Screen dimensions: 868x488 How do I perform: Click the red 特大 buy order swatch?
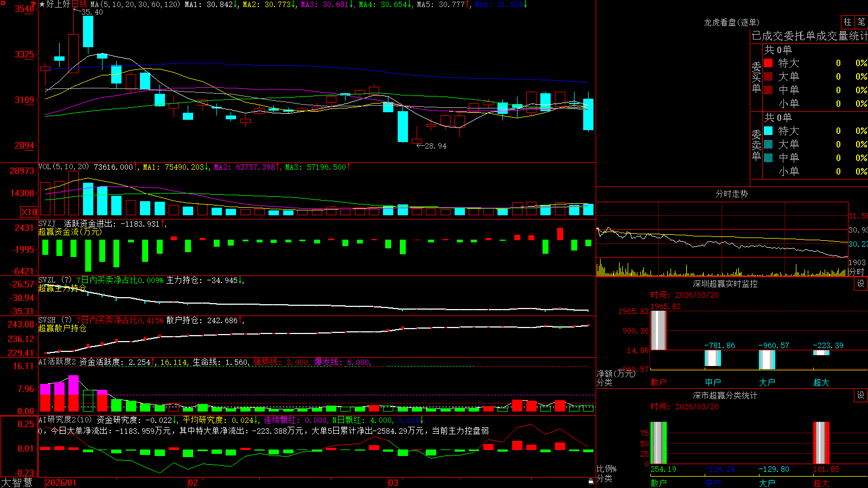[768, 63]
